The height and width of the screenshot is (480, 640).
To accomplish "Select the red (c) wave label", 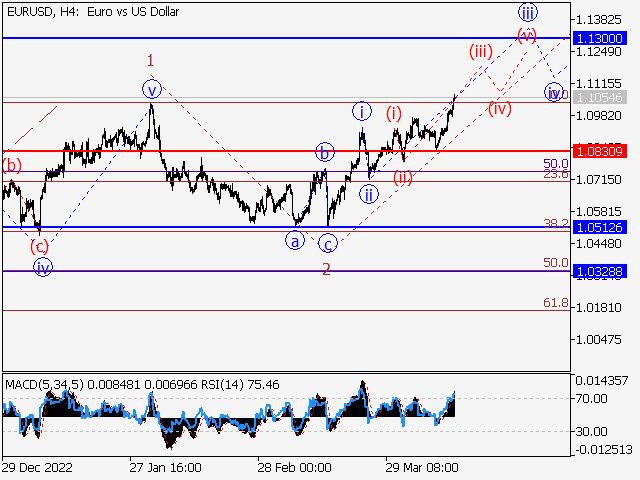I will [x=39, y=247].
